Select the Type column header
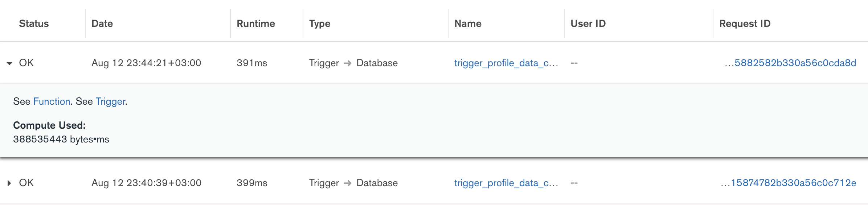Viewport: 868px width, 205px height. click(320, 24)
